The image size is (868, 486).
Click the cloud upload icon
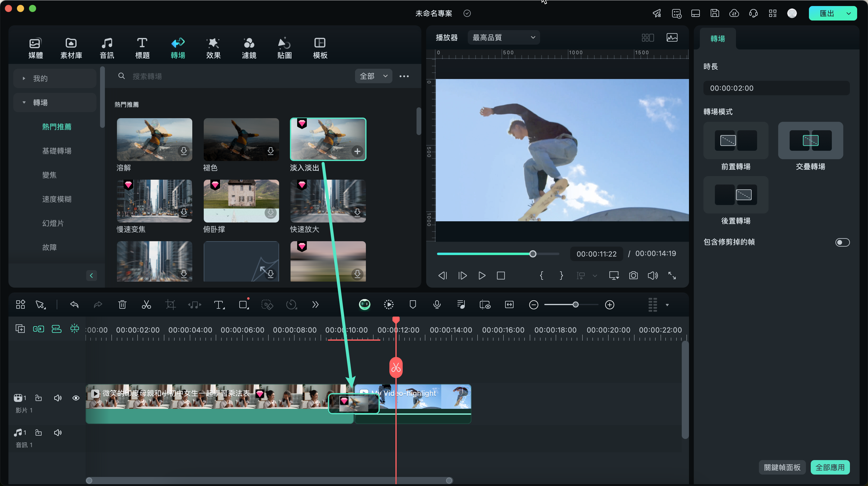tap(734, 14)
